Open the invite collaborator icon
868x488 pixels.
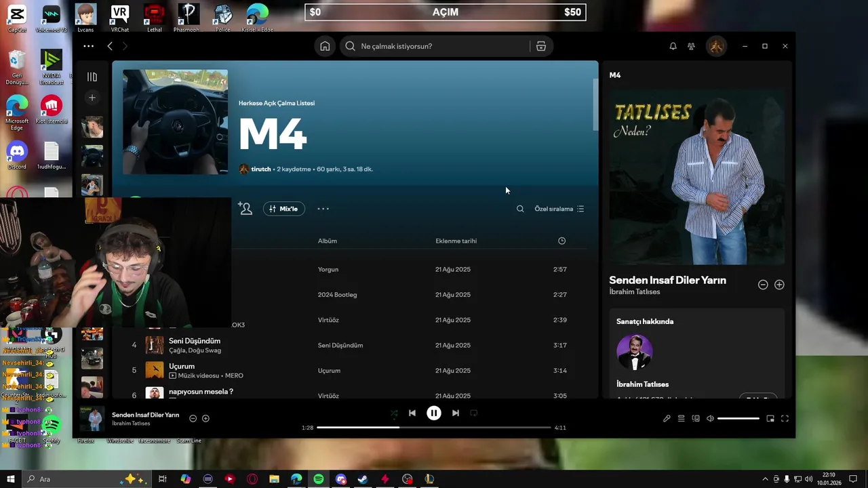coord(245,209)
